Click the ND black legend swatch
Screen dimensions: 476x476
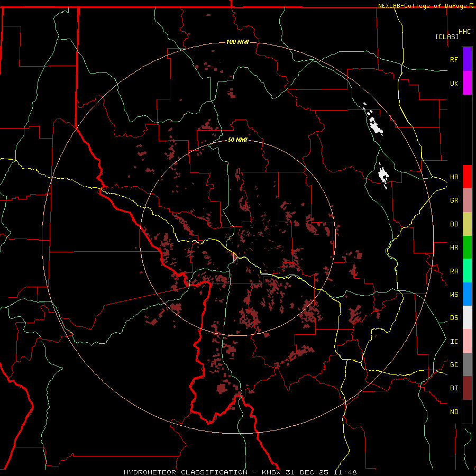click(467, 411)
